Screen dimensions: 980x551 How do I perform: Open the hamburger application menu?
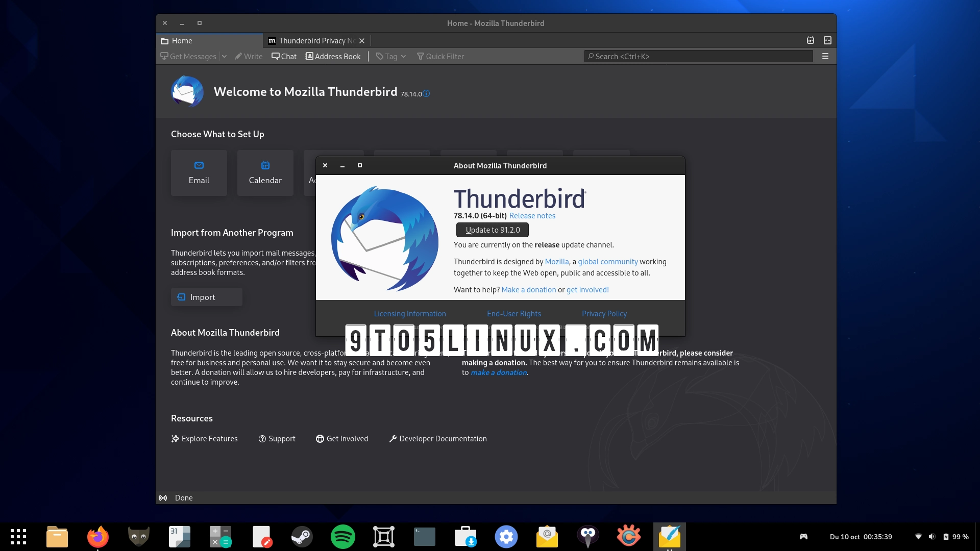click(825, 56)
